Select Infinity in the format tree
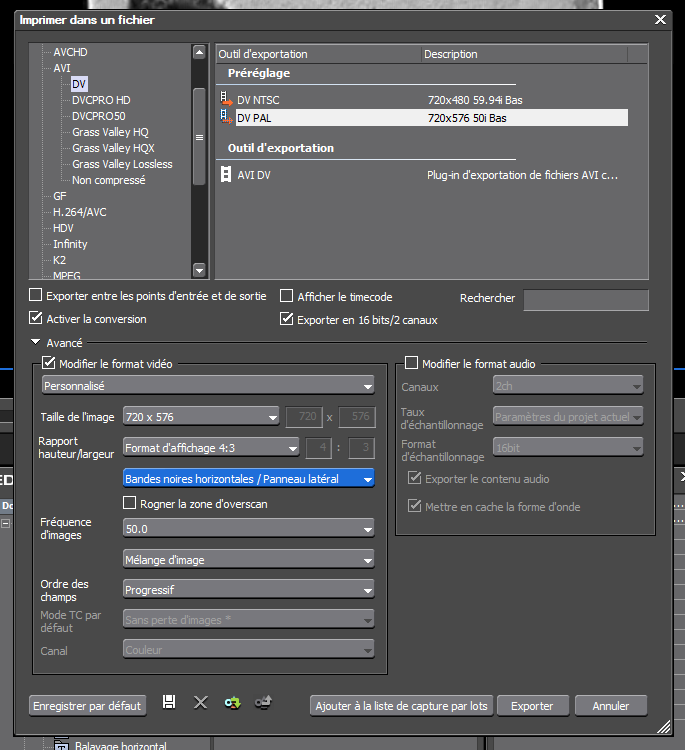This screenshot has width=685, height=750. pos(70,244)
